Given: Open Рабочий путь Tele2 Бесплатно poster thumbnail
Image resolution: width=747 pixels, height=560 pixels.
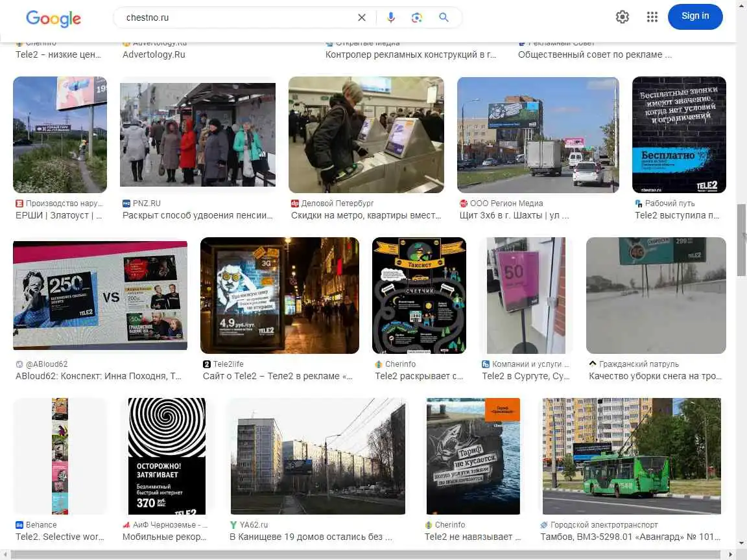Looking at the screenshot, I should pyautogui.click(x=680, y=135).
